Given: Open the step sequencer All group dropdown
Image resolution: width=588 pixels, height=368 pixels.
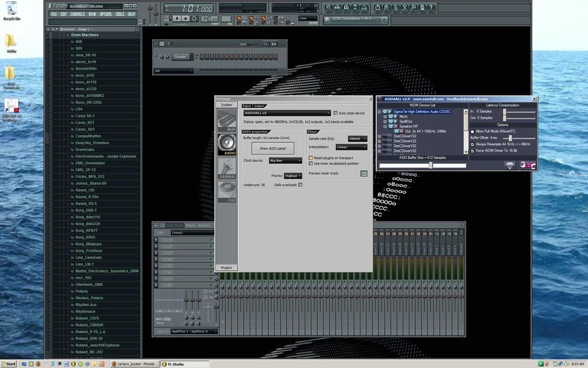Looking at the screenshot, I should pyautogui.click(x=173, y=71).
